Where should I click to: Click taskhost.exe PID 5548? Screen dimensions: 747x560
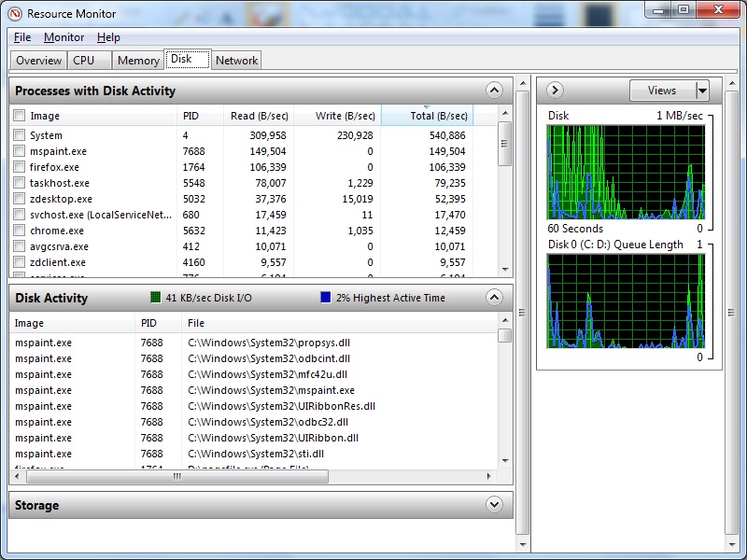tap(193, 183)
